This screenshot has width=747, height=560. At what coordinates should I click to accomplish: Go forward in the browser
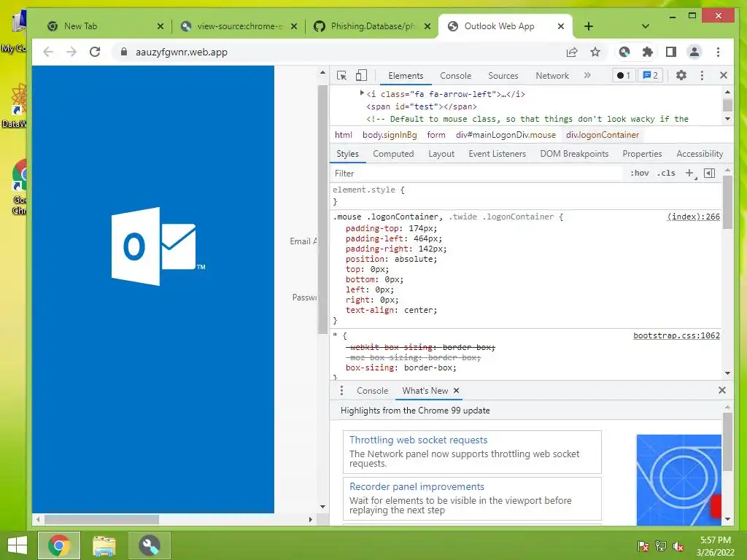(x=71, y=52)
